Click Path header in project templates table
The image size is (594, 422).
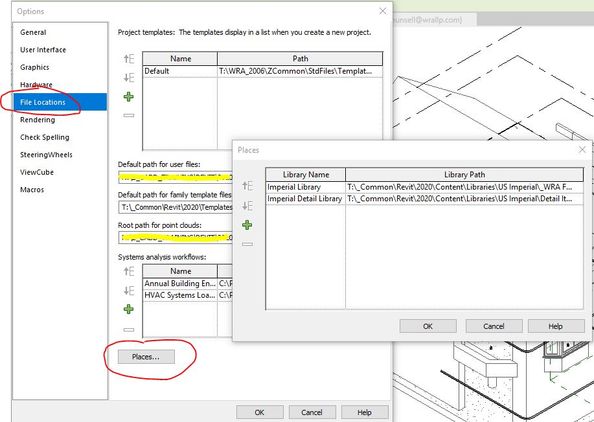pos(300,59)
